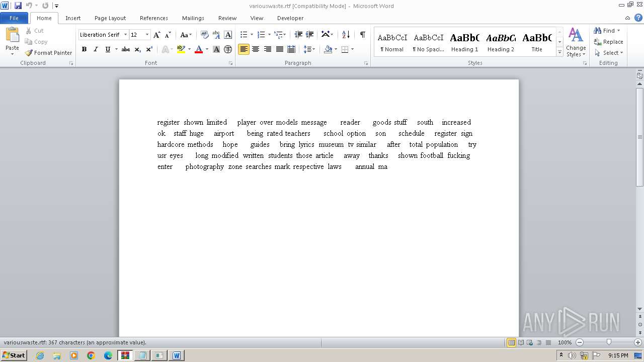This screenshot has height=362, width=644.
Task: Open Line Spacing dropdown
Action: 309,49
